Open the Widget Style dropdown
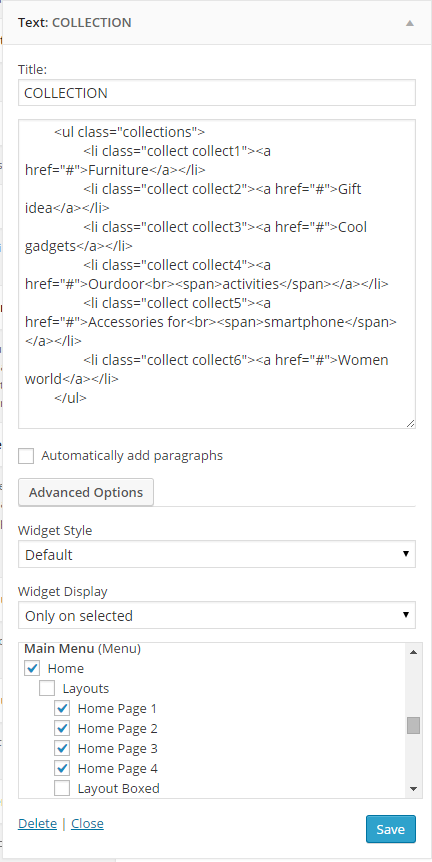Viewport: 432px width, 862px height. 217,554
